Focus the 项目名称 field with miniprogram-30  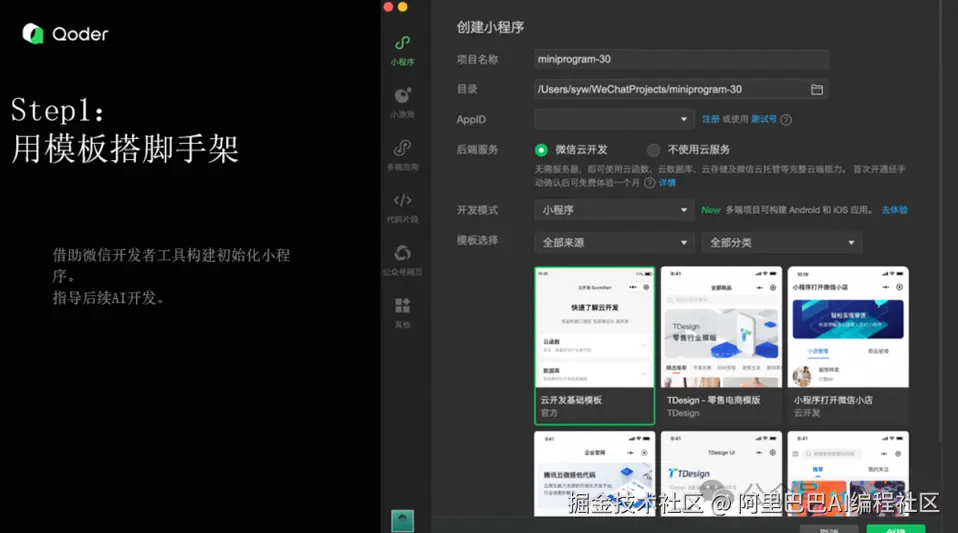tap(681, 59)
